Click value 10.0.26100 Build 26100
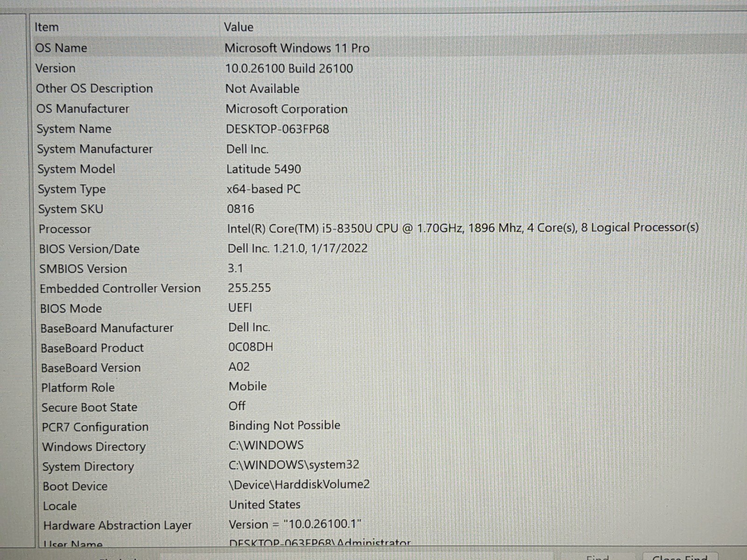The image size is (747, 560). pos(289,69)
